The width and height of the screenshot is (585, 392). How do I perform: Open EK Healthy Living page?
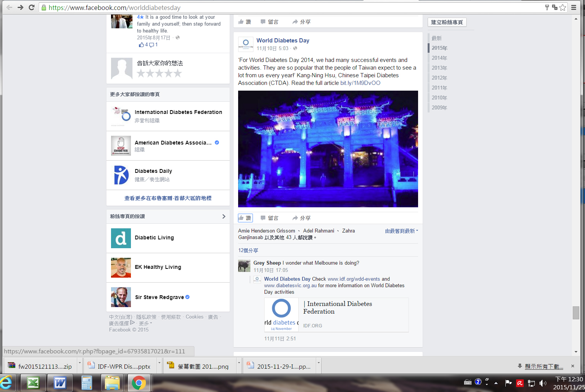pos(158,267)
